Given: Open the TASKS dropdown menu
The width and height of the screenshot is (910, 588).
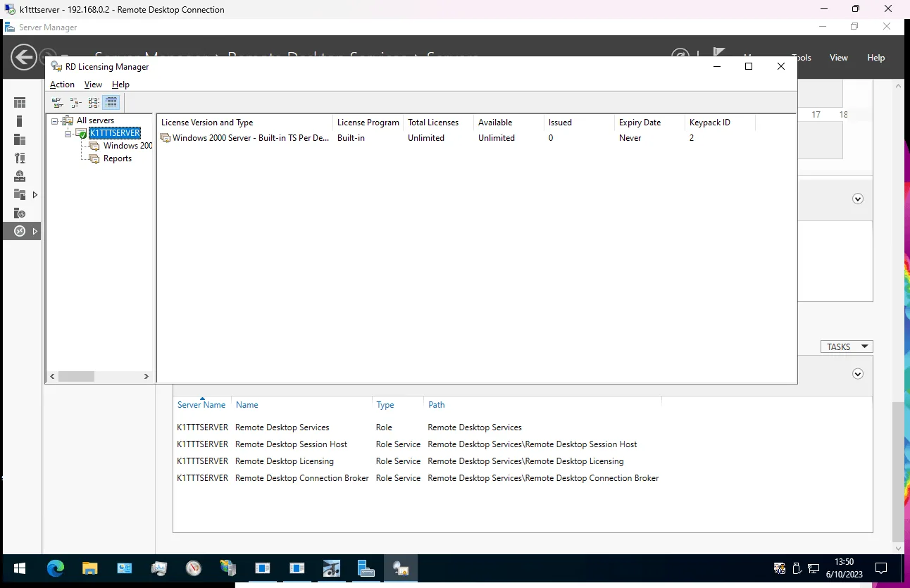Looking at the screenshot, I should pos(846,346).
